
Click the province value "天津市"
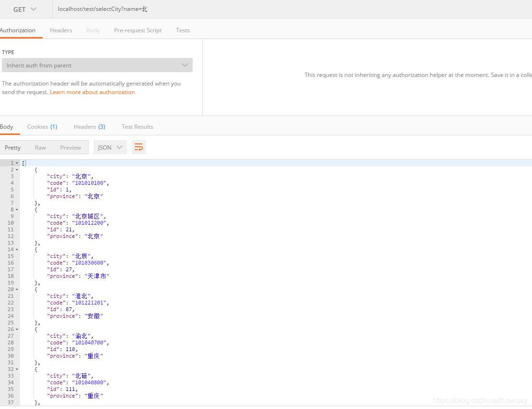[x=97, y=276]
